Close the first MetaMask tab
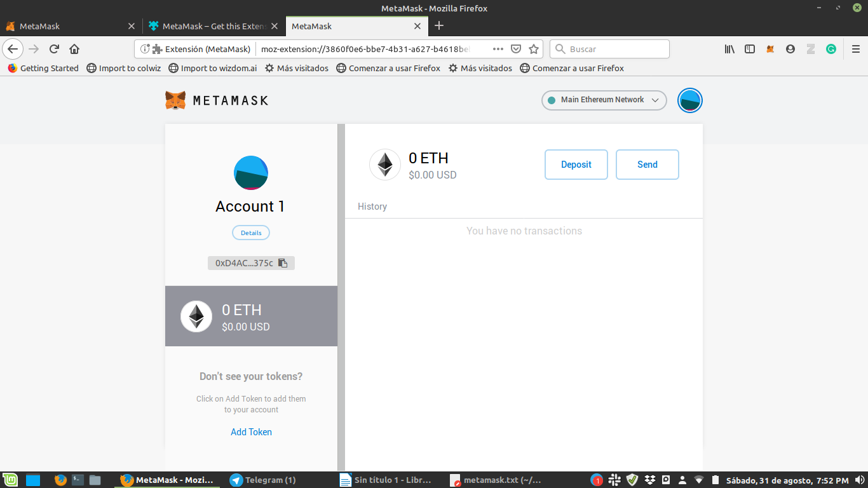The height and width of the screenshot is (488, 868). [x=132, y=26]
